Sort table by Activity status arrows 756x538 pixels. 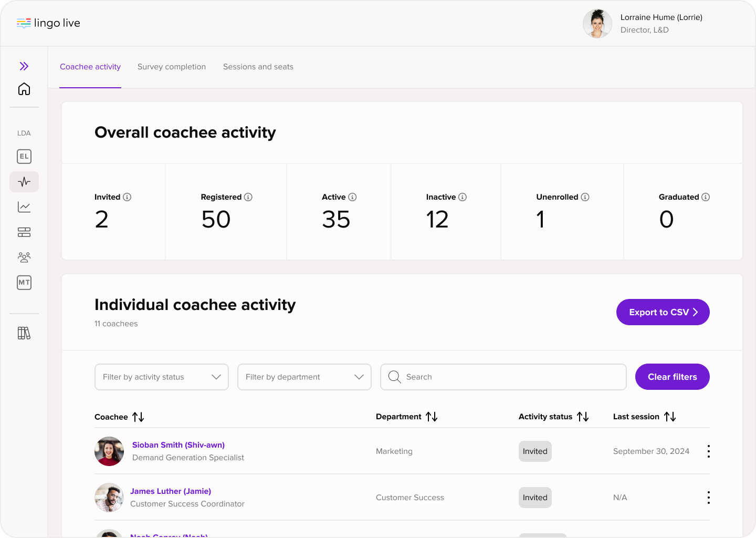(x=583, y=417)
